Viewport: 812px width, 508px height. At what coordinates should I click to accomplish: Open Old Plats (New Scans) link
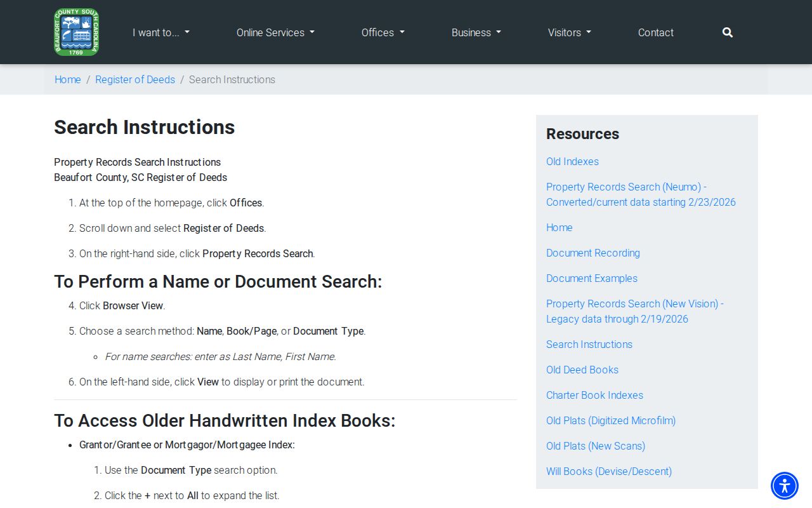pos(596,446)
